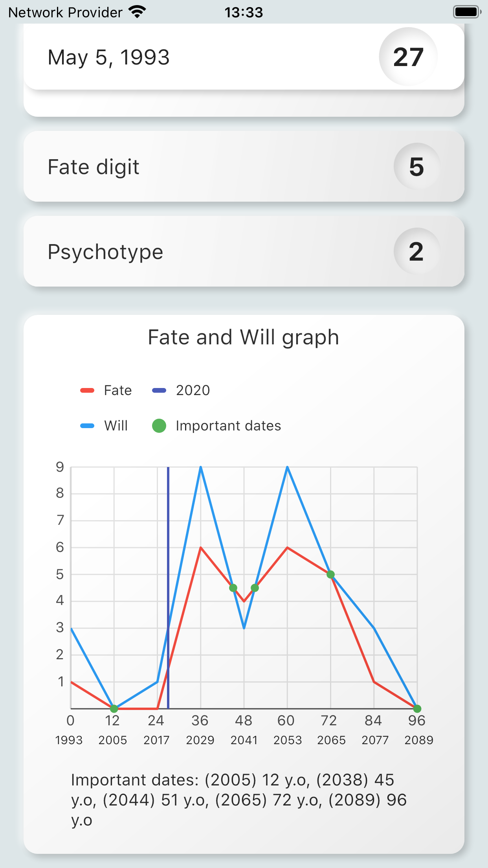Click the red Fate color swatch

point(87,390)
